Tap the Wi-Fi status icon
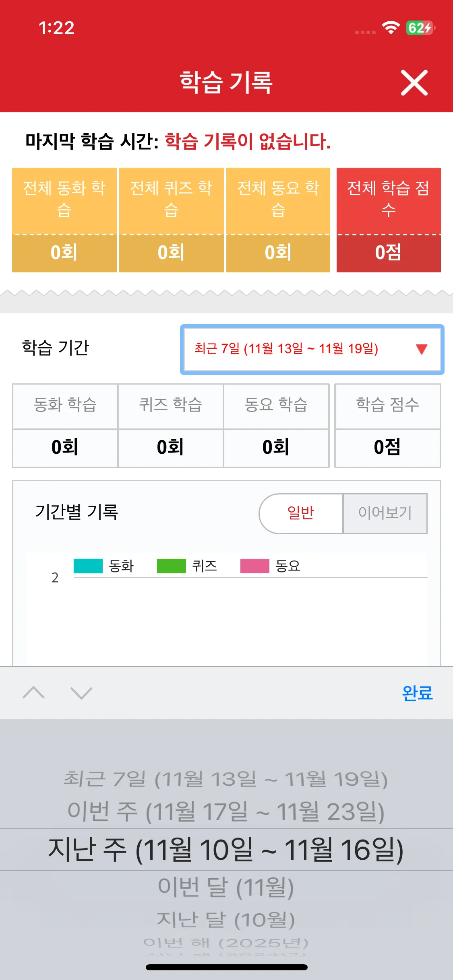This screenshot has height=980, width=453. (390, 28)
